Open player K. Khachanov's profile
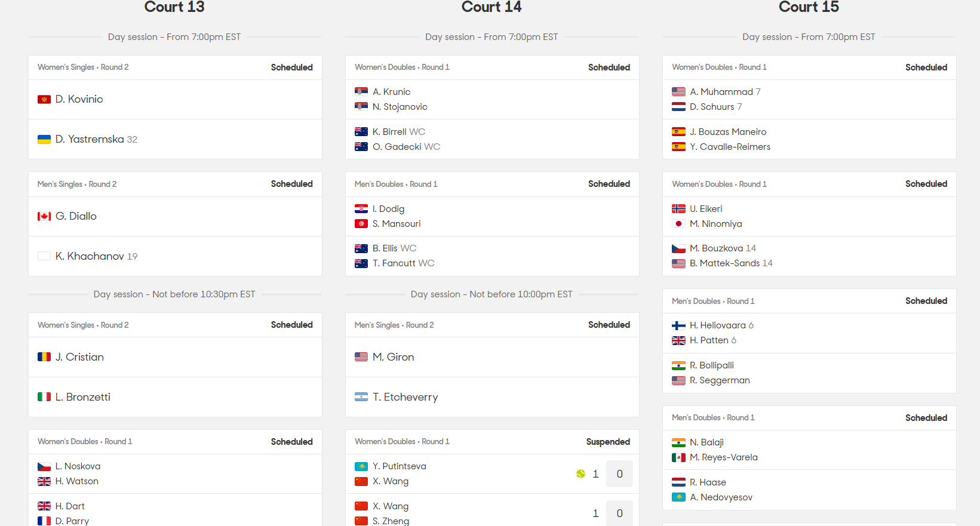 (90, 256)
